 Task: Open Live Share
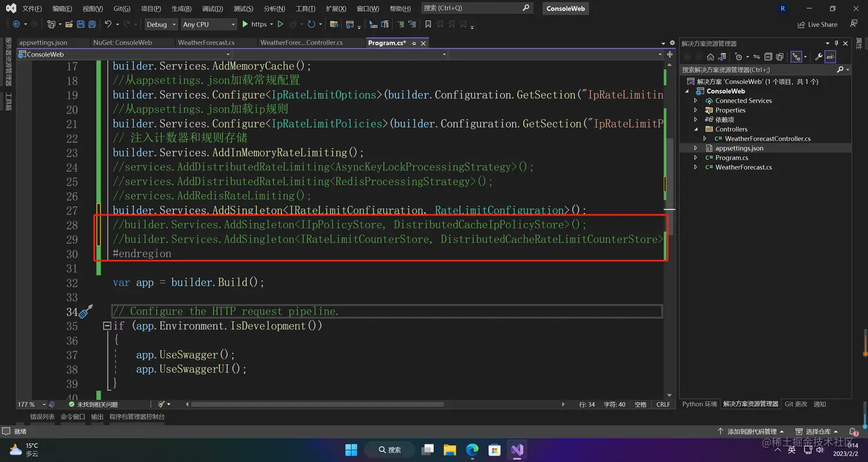tap(817, 25)
